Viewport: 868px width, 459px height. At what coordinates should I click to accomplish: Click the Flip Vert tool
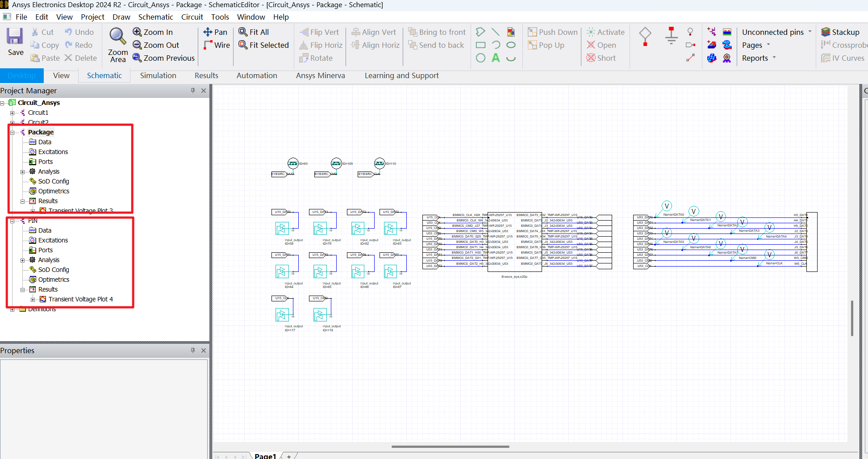[319, 32]
